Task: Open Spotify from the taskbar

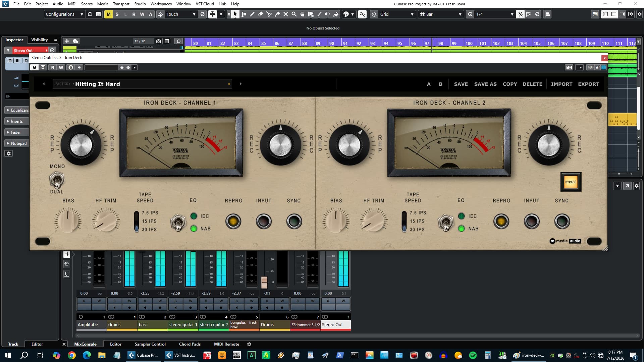Action: click(x=473, y=355)
